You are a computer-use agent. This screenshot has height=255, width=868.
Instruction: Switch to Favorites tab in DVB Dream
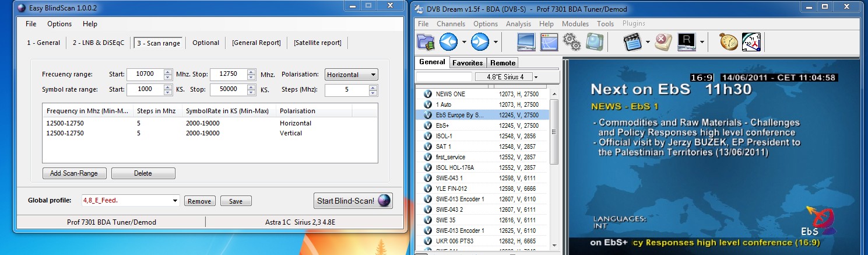468,62
